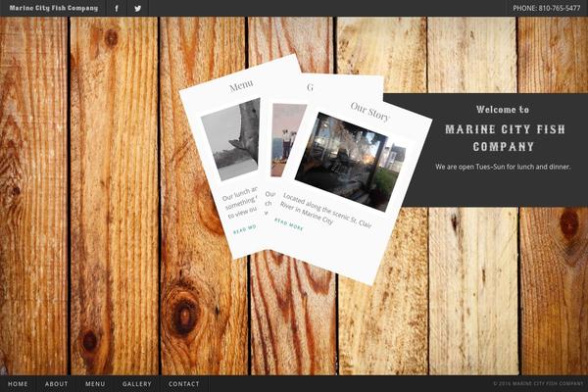
Task: Click the phone number 810-765-5477
Action: 547,8
